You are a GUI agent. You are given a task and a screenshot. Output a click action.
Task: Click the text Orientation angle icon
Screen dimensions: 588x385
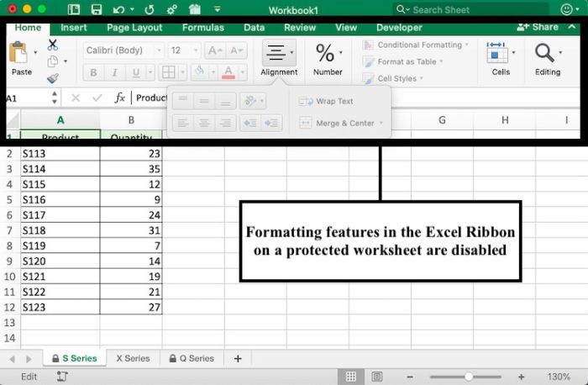click(x=250, y=101)
